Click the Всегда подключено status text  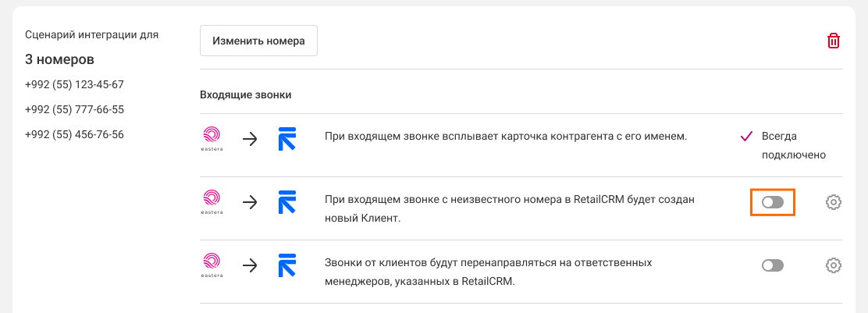coord(793,145)
